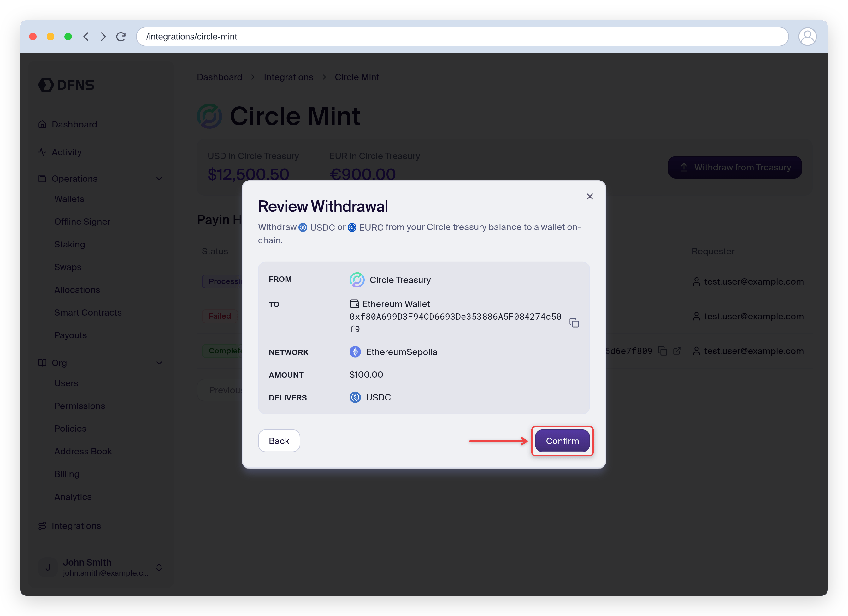Viewport: 848px width, 616px height.
Task: Reload the page
Action: [x=121, y=37]
